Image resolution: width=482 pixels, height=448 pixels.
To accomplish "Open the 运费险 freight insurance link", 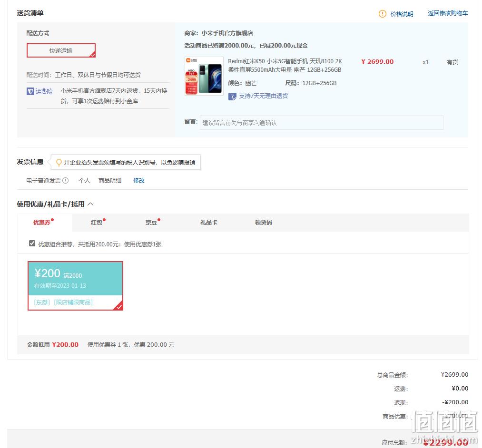I will [x=44, y=91].
